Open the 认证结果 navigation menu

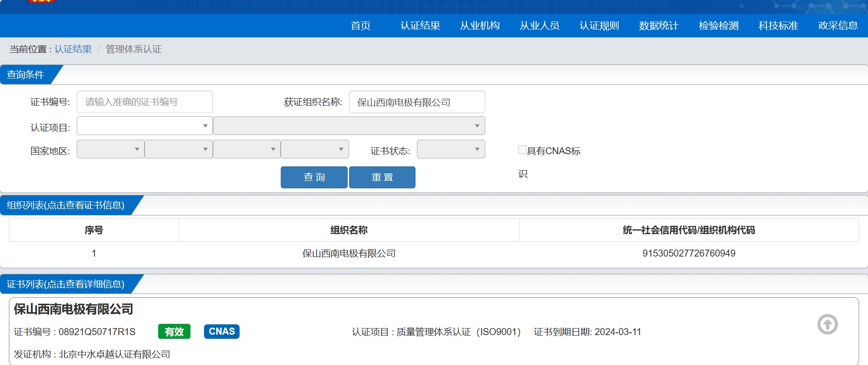click(x=420, y=26)
